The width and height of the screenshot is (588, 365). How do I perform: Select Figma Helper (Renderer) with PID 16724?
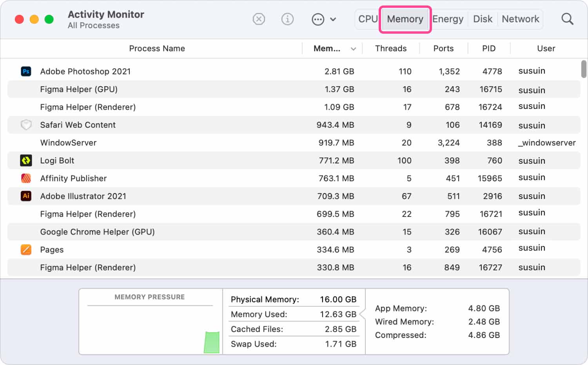tap(88, 107)
